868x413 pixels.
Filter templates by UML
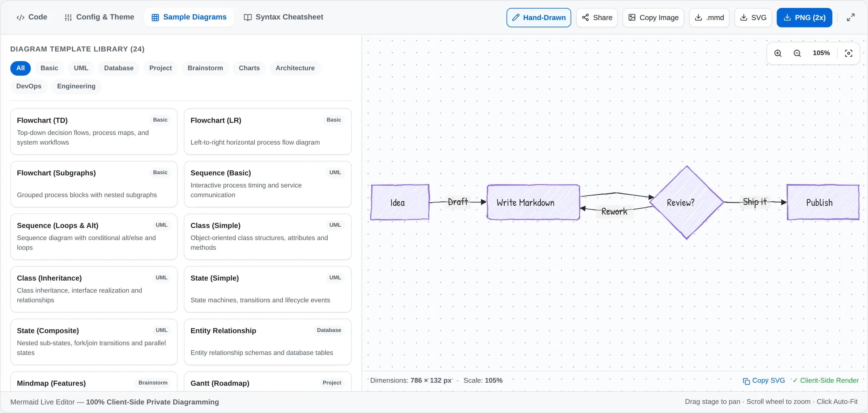[81, 68]
